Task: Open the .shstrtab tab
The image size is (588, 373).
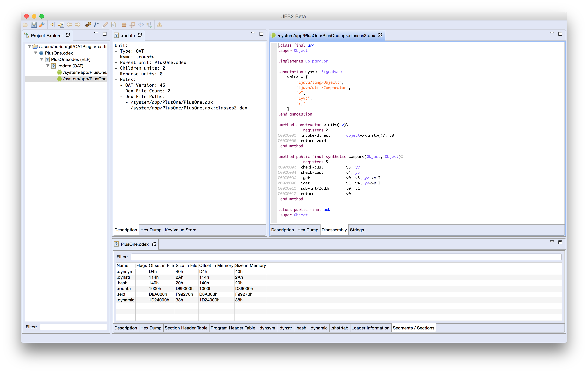Action: pos(340,328)
